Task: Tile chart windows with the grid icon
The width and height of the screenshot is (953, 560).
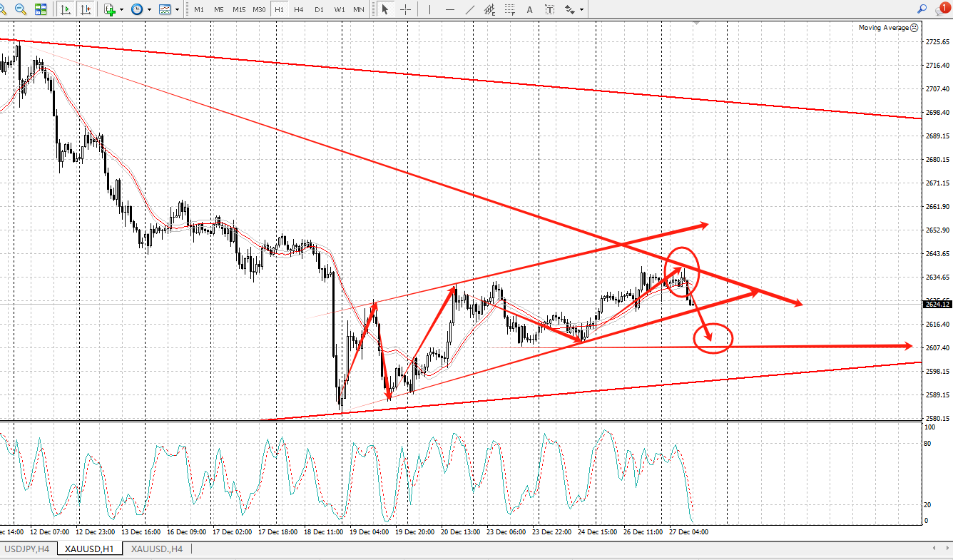Action: point(41,9)
